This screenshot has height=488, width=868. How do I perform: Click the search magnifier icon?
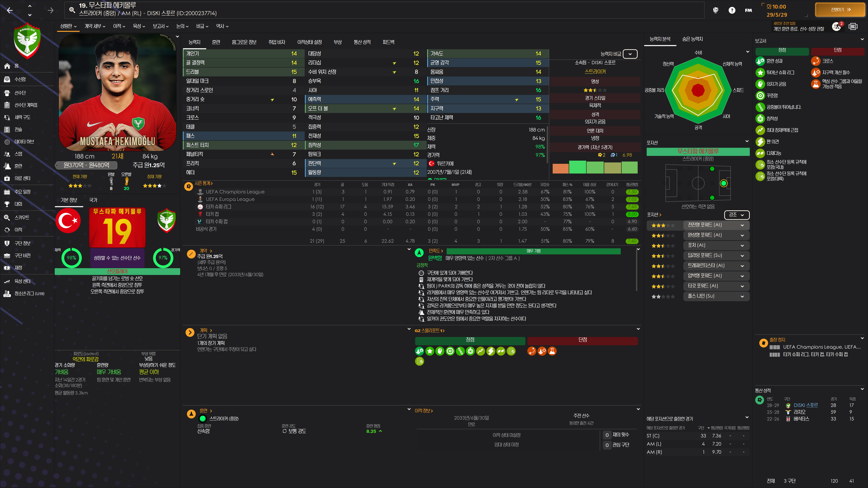pyautogui.click(x=72, y=10)
